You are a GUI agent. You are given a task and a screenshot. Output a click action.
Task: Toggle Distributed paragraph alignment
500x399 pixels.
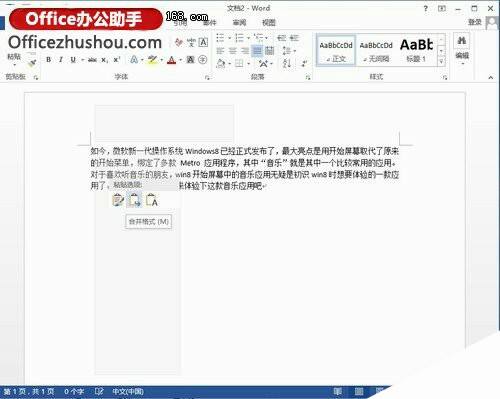[269, 51]
